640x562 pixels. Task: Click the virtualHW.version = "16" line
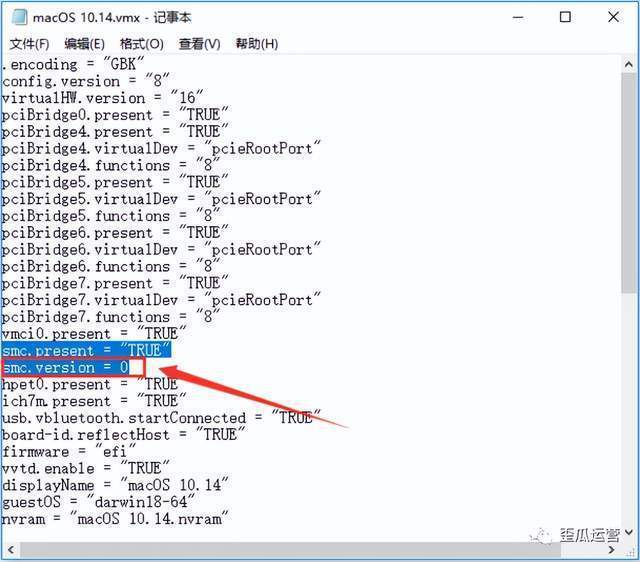click(x=102, y=98)
